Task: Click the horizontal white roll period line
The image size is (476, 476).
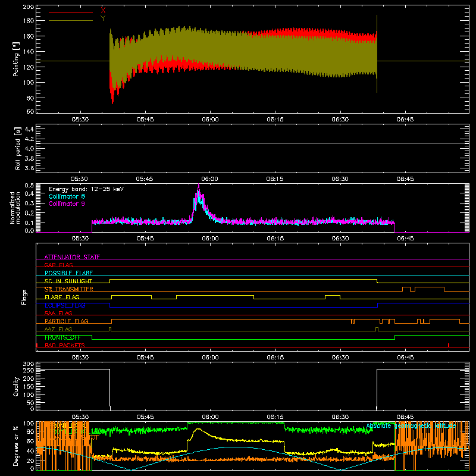Action: point(252,143)
